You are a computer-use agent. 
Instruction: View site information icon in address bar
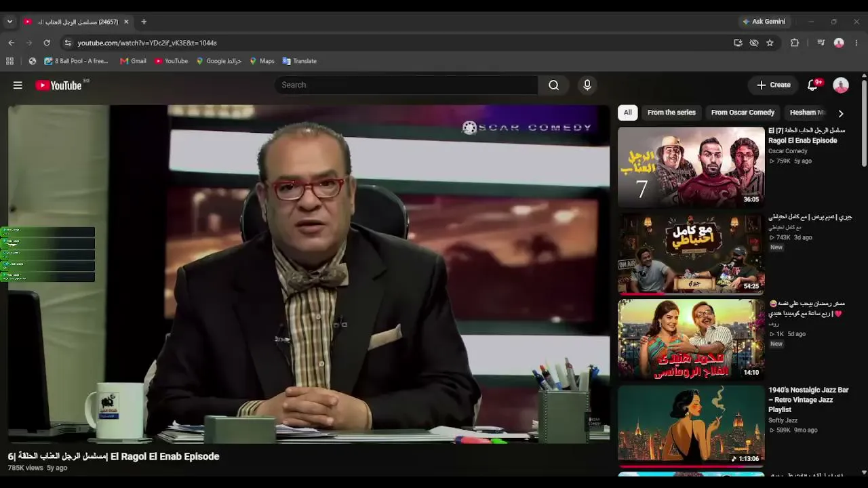click(x=68, y=43)
